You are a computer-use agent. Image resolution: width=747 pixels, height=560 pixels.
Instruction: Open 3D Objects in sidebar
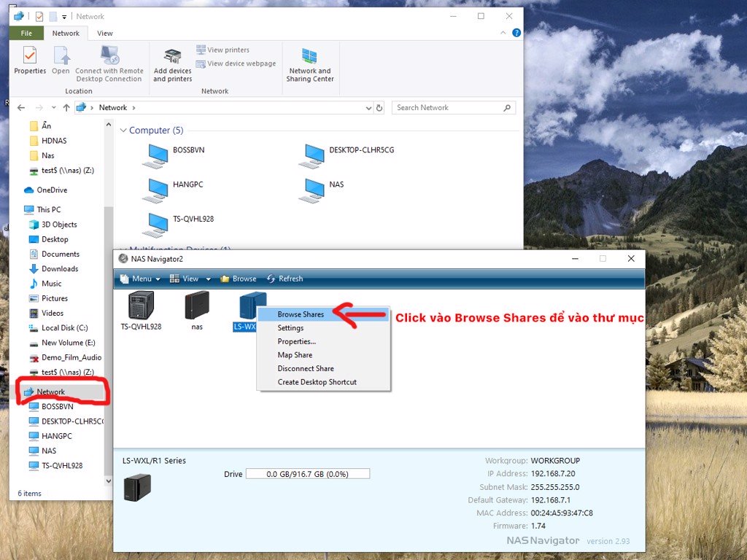pos(53,225)
